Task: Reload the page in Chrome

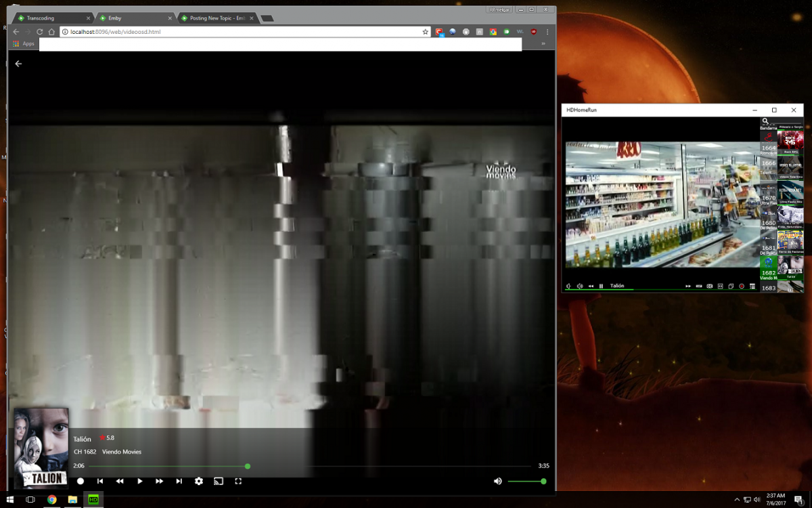Action: click(x=40, y=32)
